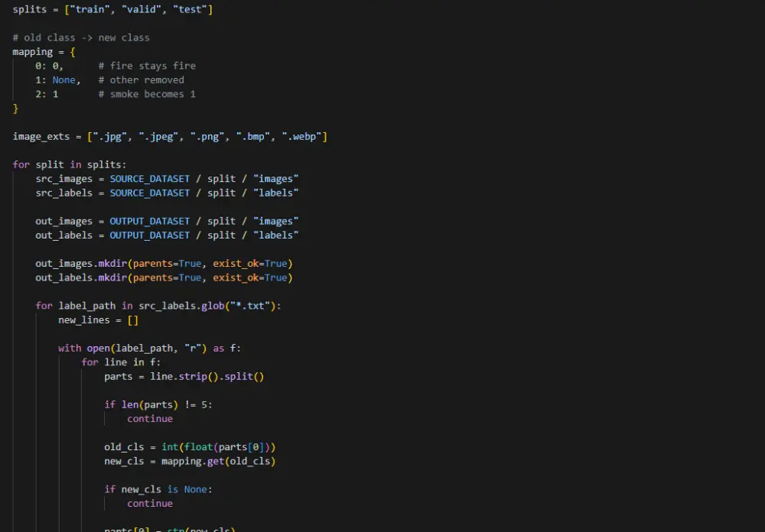Click the "parts = line.strip().split()" line
The height and width of the screenshot is (532, 765).
(184, 376)
